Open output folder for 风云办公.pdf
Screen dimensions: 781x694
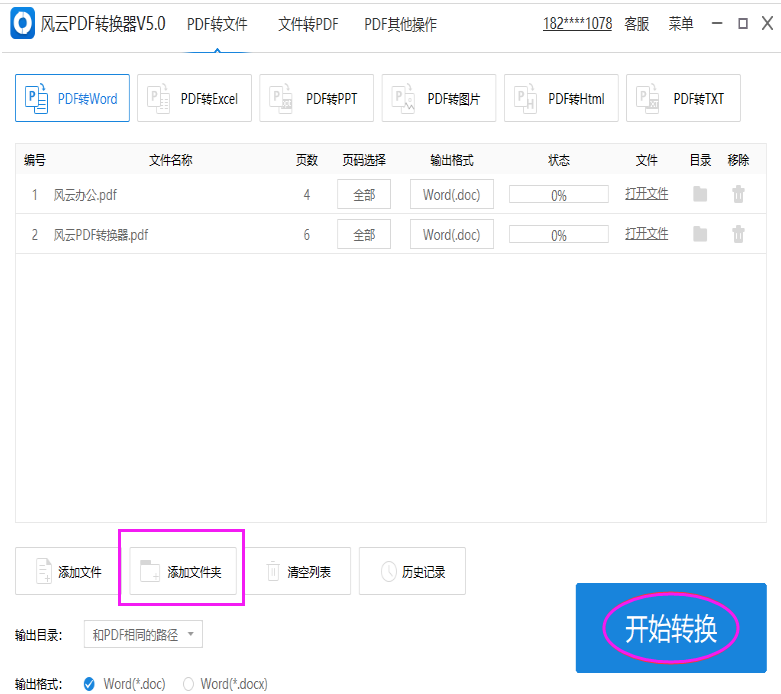coord(700,194)
